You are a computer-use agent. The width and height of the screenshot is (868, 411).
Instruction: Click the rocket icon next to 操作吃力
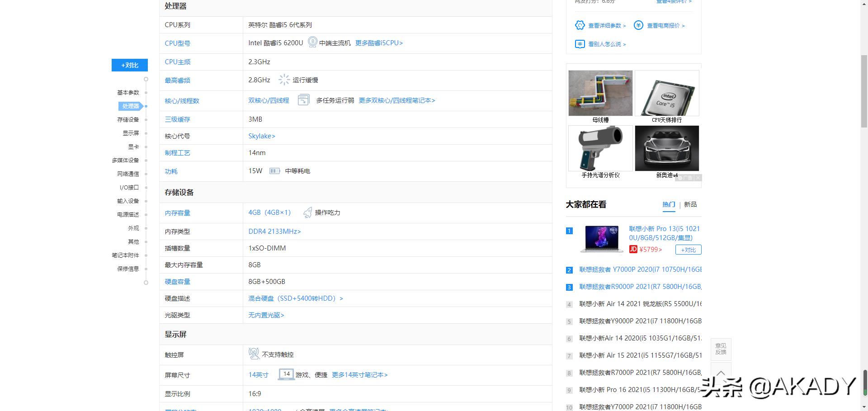pos(307,212)
